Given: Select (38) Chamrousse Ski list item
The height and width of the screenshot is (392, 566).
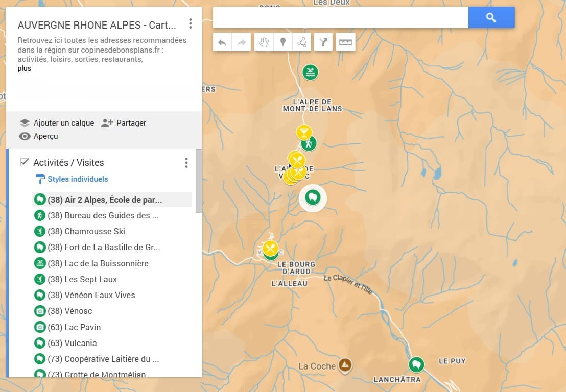Looking at the screenshot, I should pyautogui.click(x=112, y=231).
